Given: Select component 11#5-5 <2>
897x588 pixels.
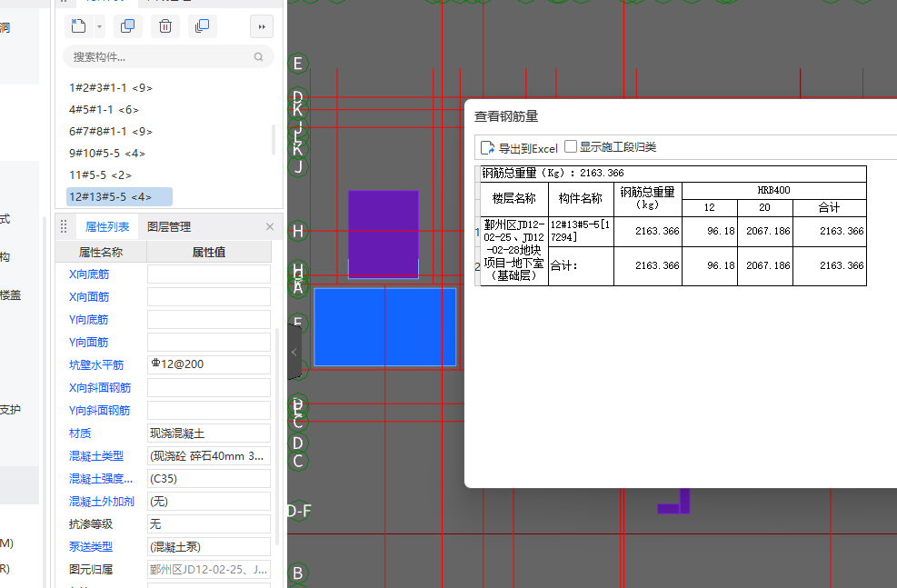Looking at the screenshot, I should 100,174.
